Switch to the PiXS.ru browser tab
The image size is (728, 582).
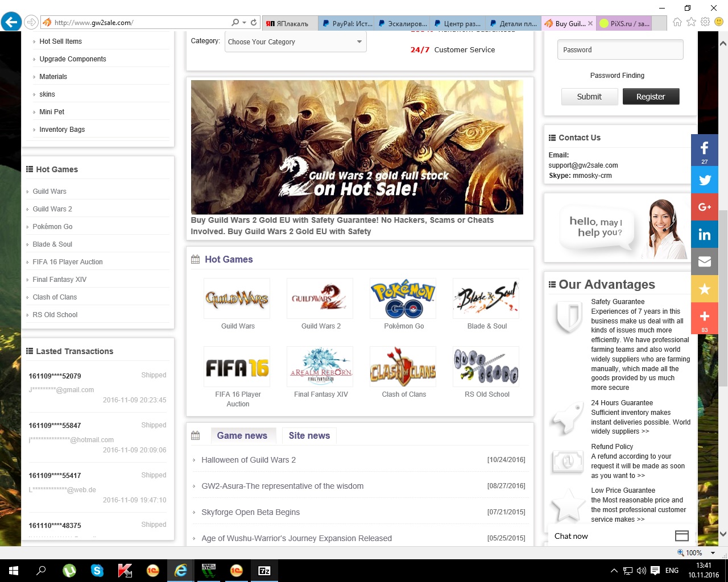point(623,23)
